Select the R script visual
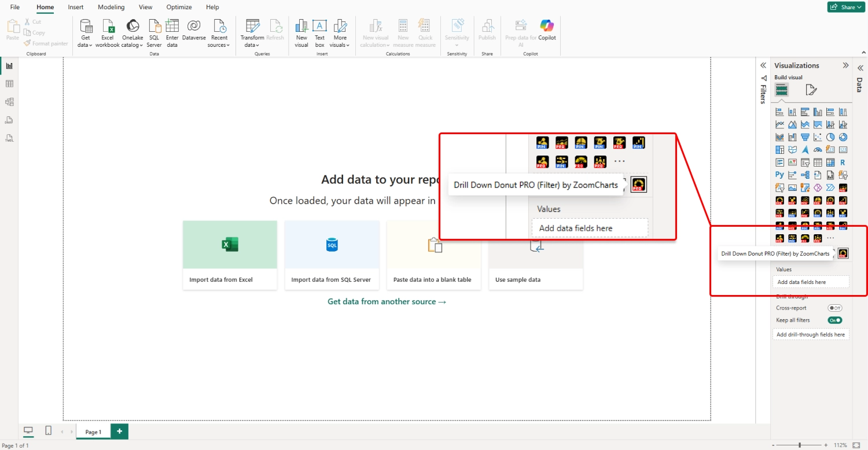Image resolution: width=868 pixels, height=450 pixels. click(843, 163)
